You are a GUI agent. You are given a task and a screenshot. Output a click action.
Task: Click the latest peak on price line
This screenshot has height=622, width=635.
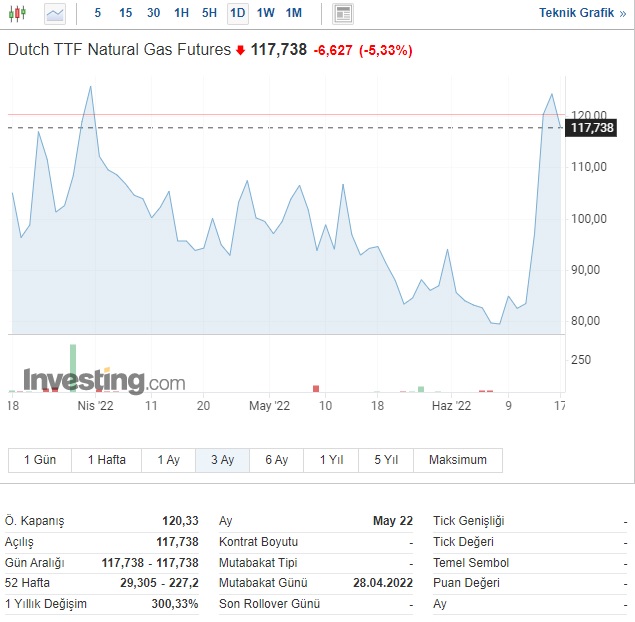click(x=552, y=95)
